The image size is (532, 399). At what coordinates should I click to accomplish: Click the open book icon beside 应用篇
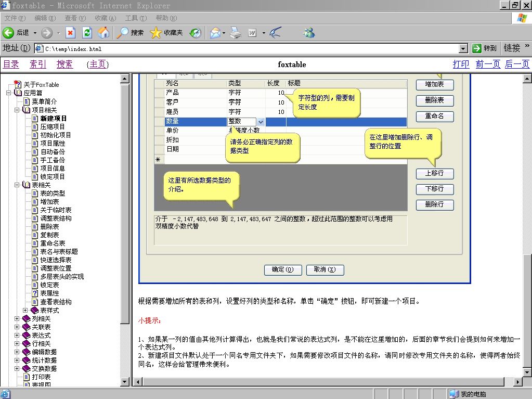click(x=18, y=93)
